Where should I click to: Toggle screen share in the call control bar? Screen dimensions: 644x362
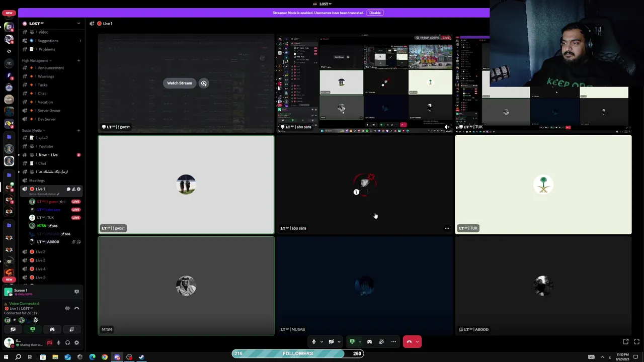click(x=352, y=342)
